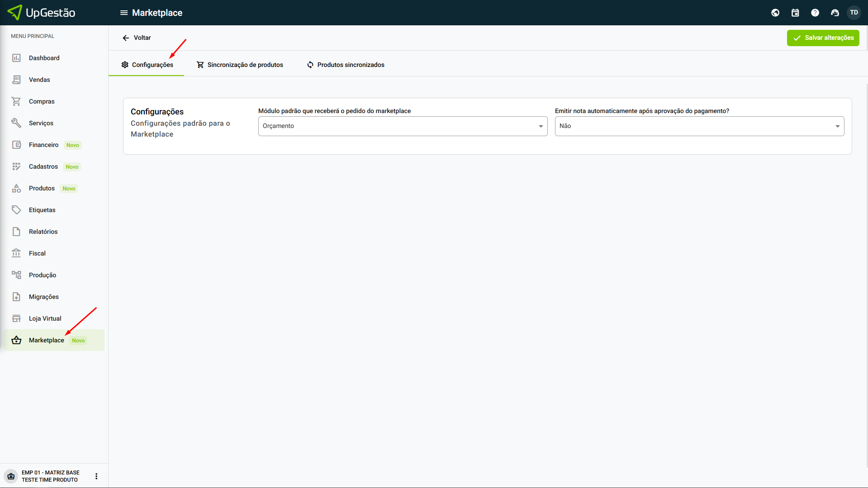Open Dashboard from the sidebar
Screen dimensions: 868x488
pyautogui.click(x=44, y=58)
